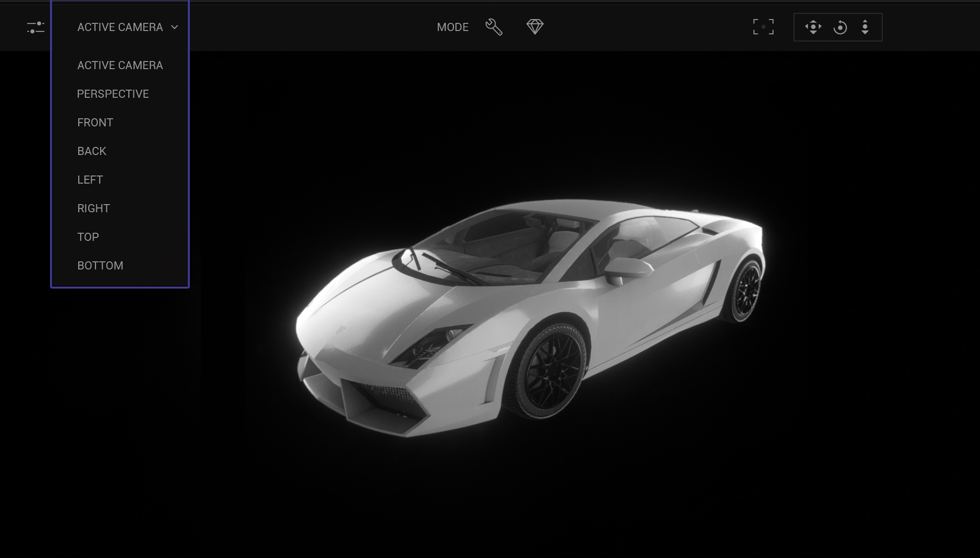Select the Perspective camera view

click(113, 94)
